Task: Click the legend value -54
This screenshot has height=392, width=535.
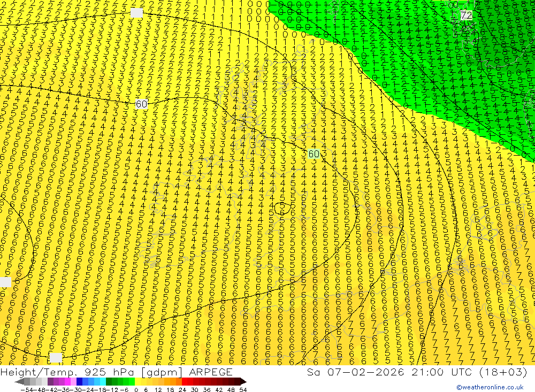Action: point(26,390)
